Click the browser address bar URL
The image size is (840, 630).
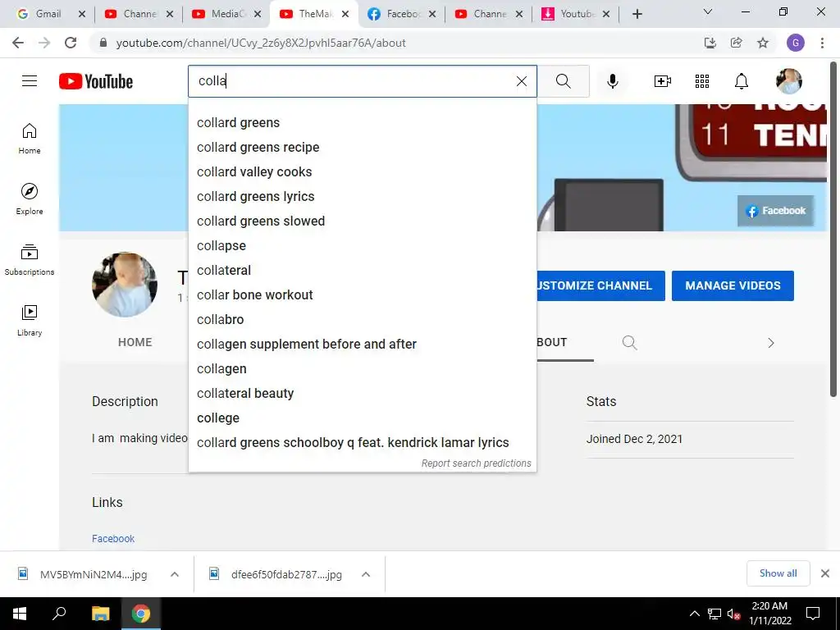[x=261, y=43]
